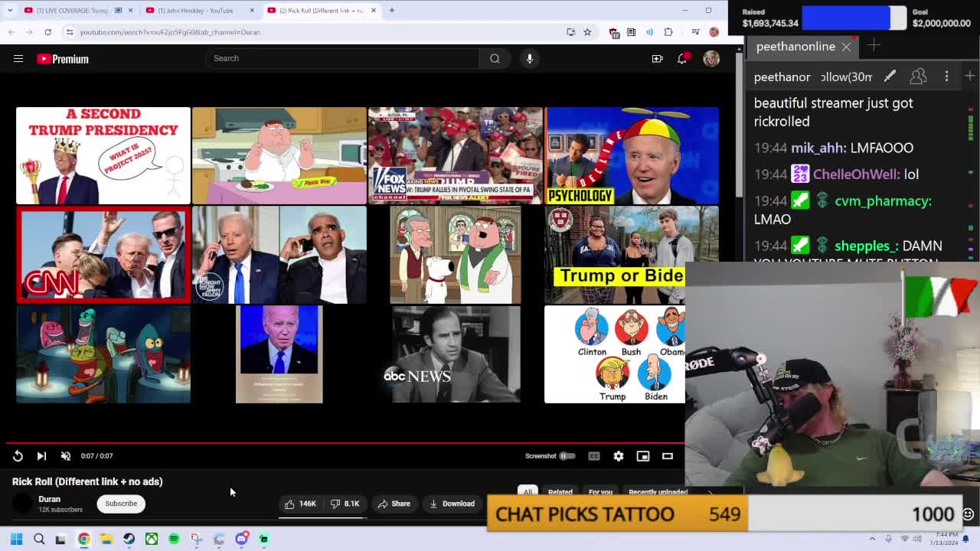
Task: Open the Duran channel name link
Action: [x=49, y=499]
